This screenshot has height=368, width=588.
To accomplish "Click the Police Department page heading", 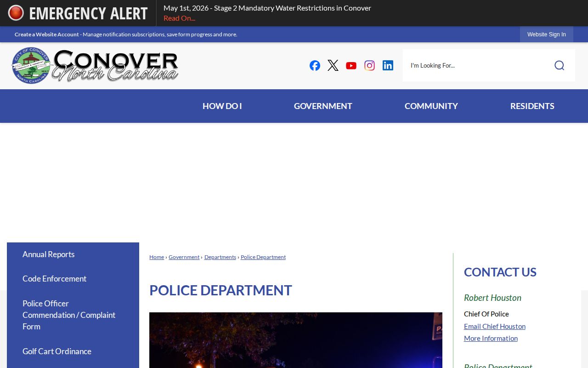I will point(220,290).
